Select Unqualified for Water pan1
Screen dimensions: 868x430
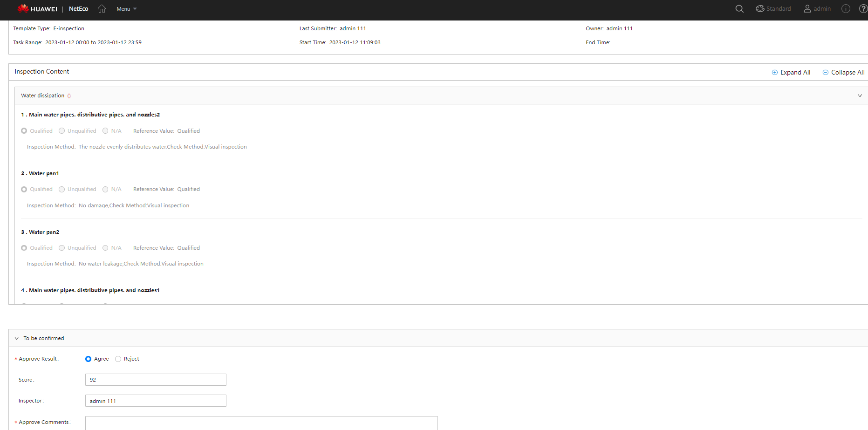[x=62, y=190]
